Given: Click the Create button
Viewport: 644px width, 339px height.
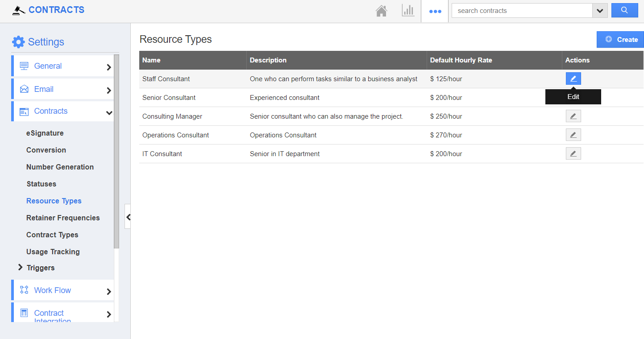Looking at the screenshot, I should [x=621, y=40].
